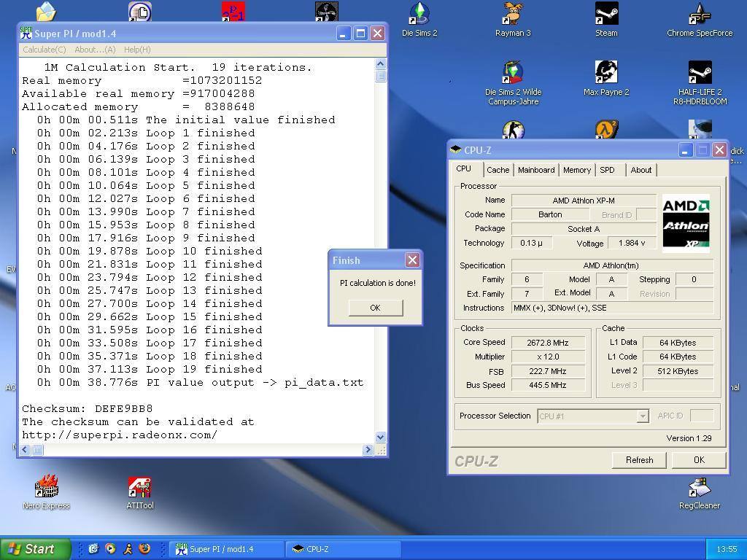Click the Super PI horizontal scrollbar thumb

37,449
